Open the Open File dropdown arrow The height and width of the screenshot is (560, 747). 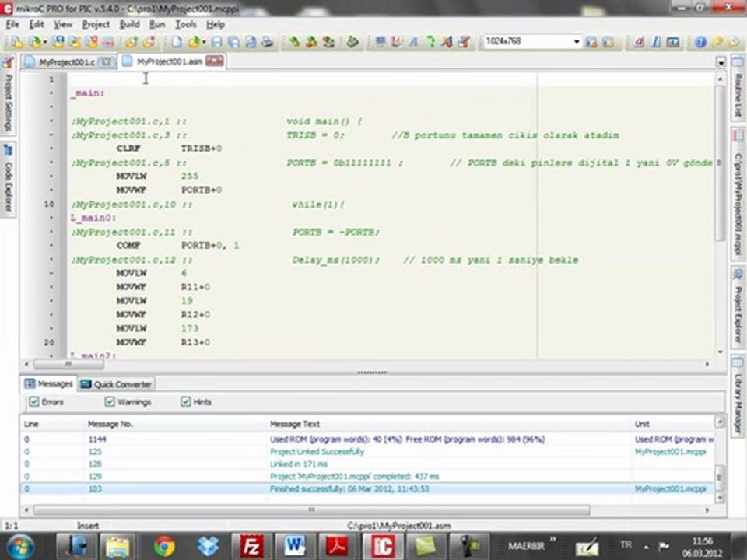tap(203, 42)
